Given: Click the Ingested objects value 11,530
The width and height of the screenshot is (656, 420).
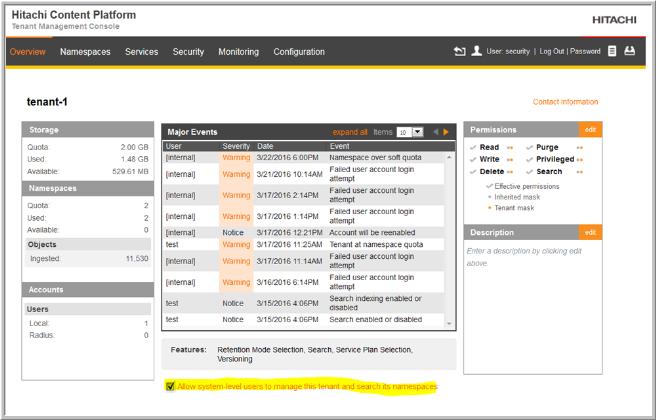Looking at the screenshot, I should [x=137, y=259].
